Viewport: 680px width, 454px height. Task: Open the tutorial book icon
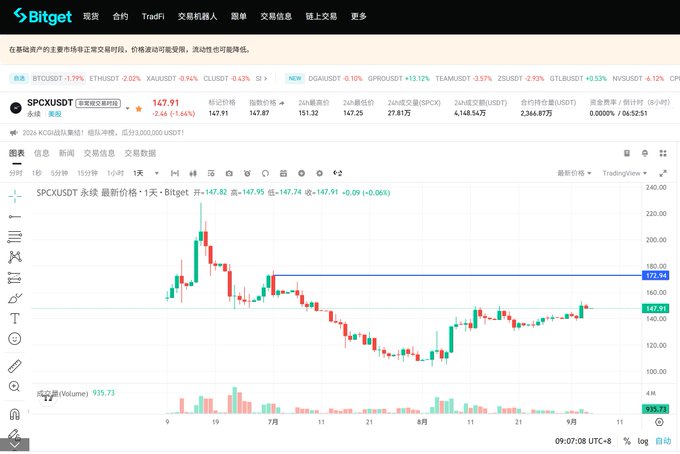point(627,153)
